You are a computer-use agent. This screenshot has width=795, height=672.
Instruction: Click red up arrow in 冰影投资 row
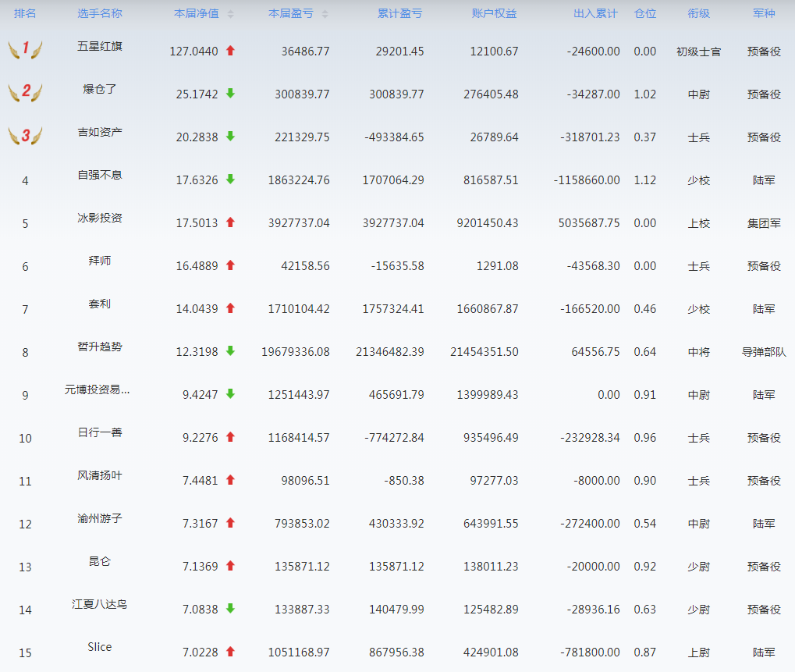coord(231,222)
